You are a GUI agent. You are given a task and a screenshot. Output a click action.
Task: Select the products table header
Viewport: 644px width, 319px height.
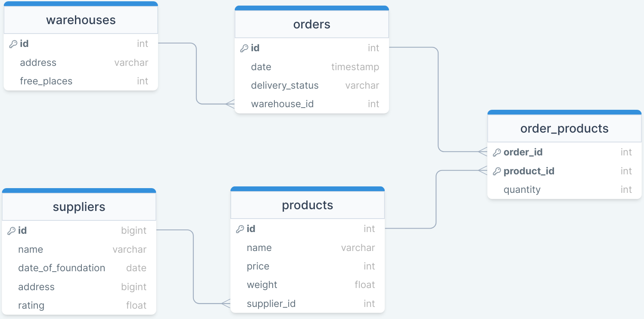tap(308, 205)
